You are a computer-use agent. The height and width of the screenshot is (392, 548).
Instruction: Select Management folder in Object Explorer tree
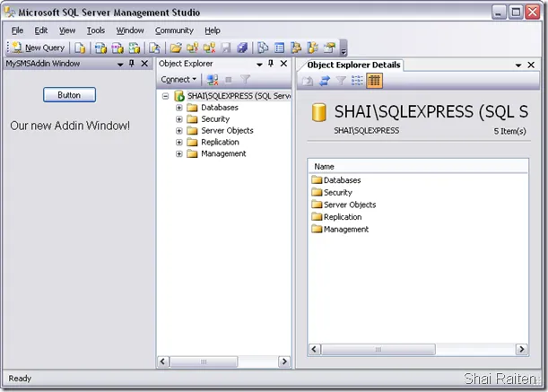point(223,154)
